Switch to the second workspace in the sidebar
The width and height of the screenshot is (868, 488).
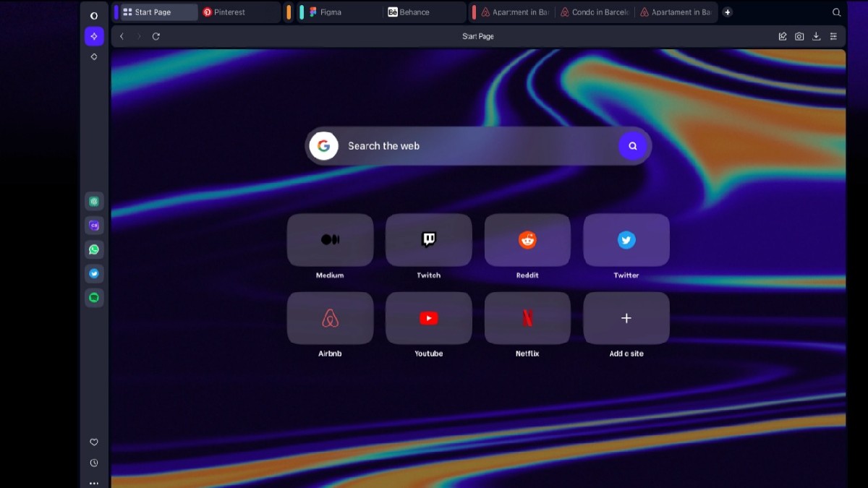point(94,56)
